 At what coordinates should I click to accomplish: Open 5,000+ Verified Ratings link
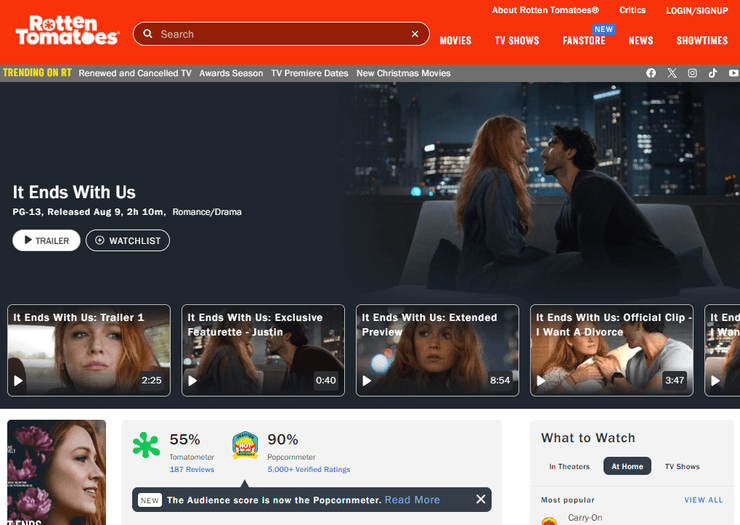(309, 469)
